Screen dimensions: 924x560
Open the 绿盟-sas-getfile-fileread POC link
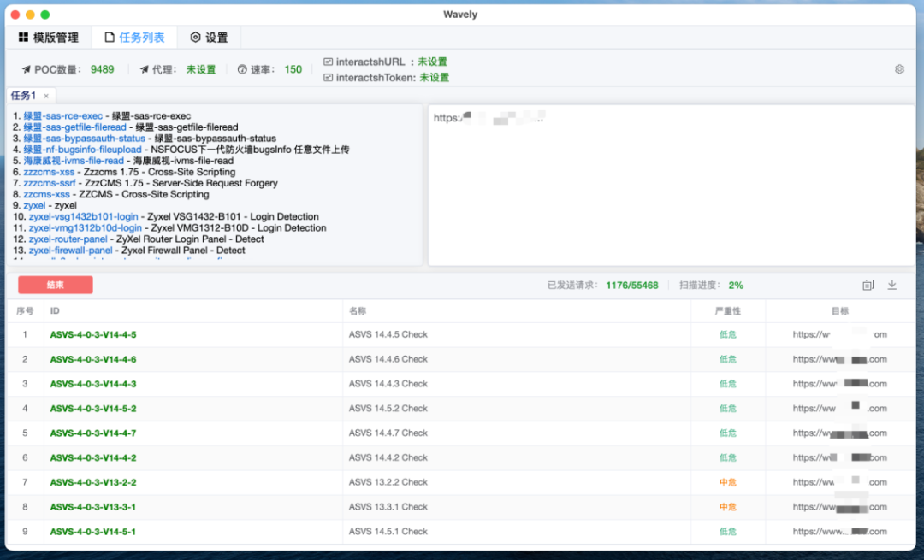point(74,127)
